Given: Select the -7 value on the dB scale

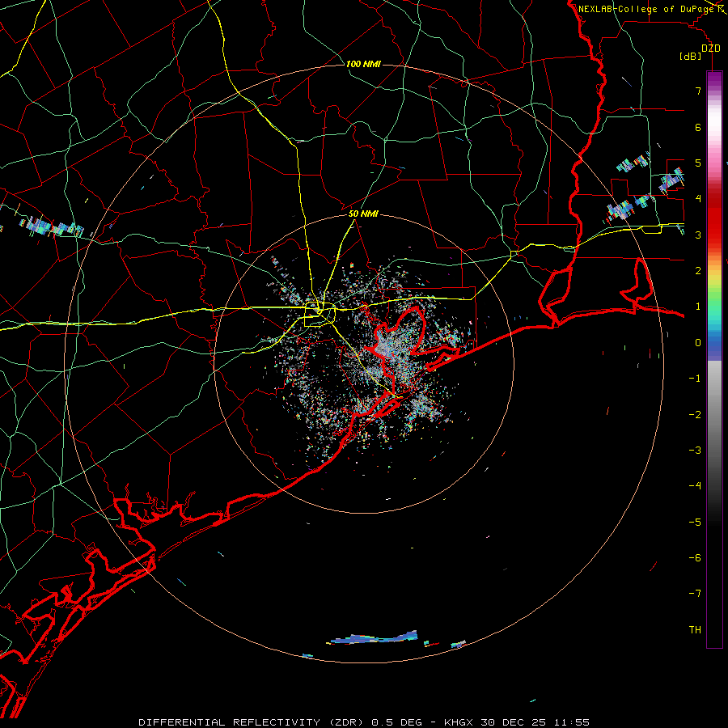Looking at the screenshot, I should pyautogui.click(x=695, y=594).
